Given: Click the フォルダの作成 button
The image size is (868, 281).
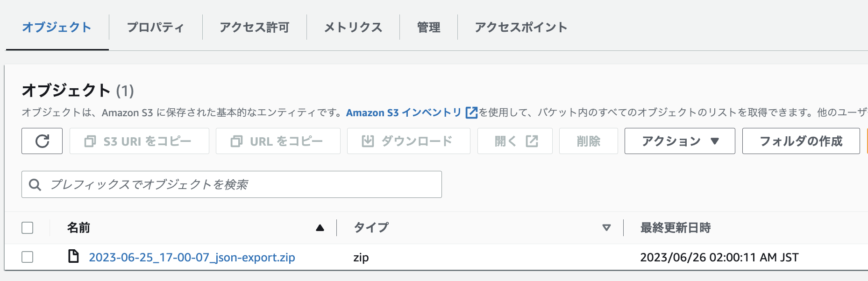Looking at the screenshot, I should (x=800, y=140).
